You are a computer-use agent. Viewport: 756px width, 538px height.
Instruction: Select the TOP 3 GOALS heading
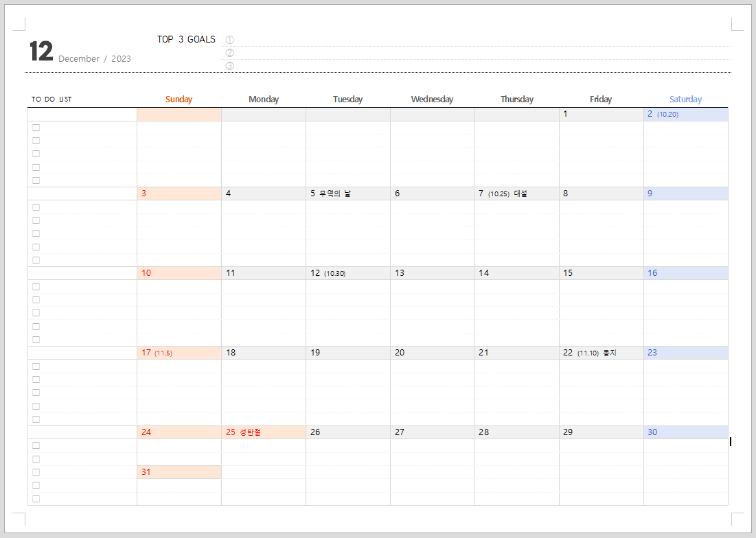(186, 40)
